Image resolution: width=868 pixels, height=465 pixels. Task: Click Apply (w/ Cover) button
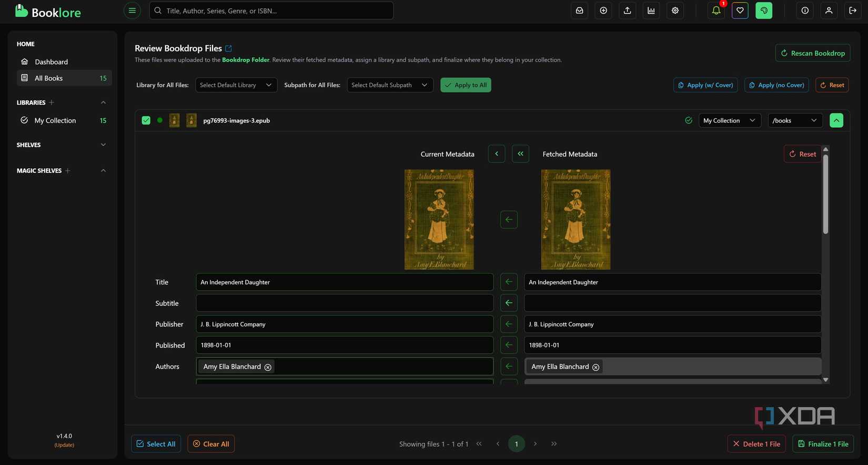pos(705,85)
